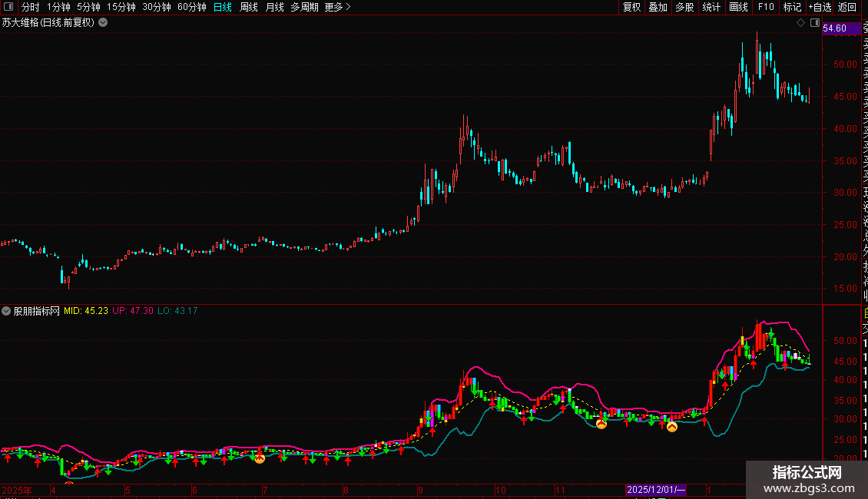
Task: Select the 5分钟 period
Action: [88, 7]
